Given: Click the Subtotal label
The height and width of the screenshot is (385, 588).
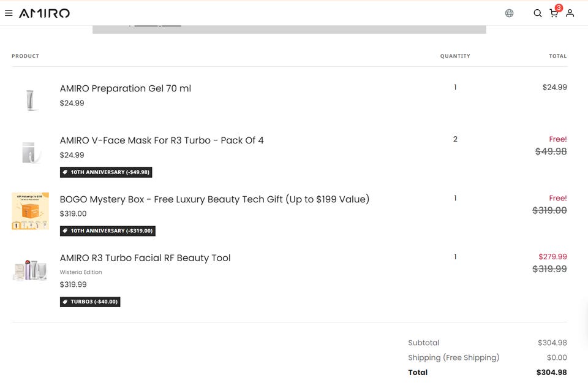Looking at the screenshot, I should click(424, 343).
